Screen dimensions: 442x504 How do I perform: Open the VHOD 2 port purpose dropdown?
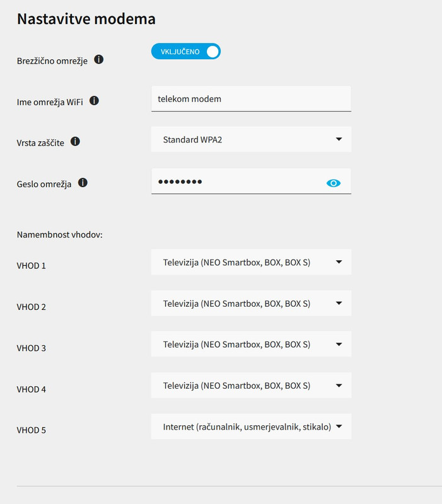pyautogui.click(x=251, y=303)
